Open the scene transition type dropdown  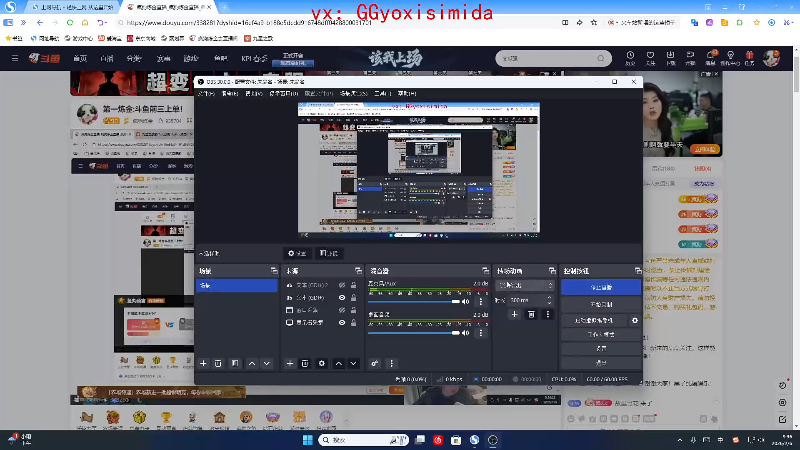click(526, 285)
